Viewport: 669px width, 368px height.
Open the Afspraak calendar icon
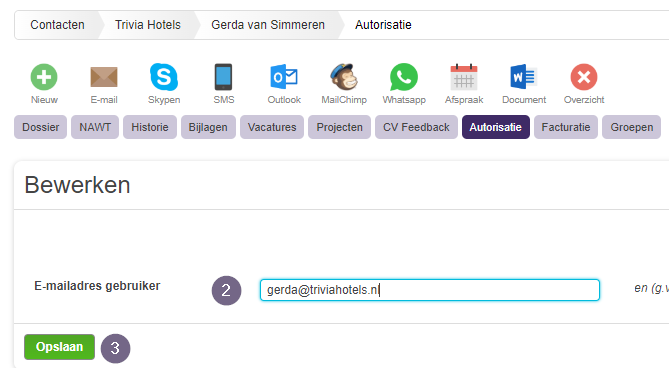pyautogui.click(x=464, y=77)
